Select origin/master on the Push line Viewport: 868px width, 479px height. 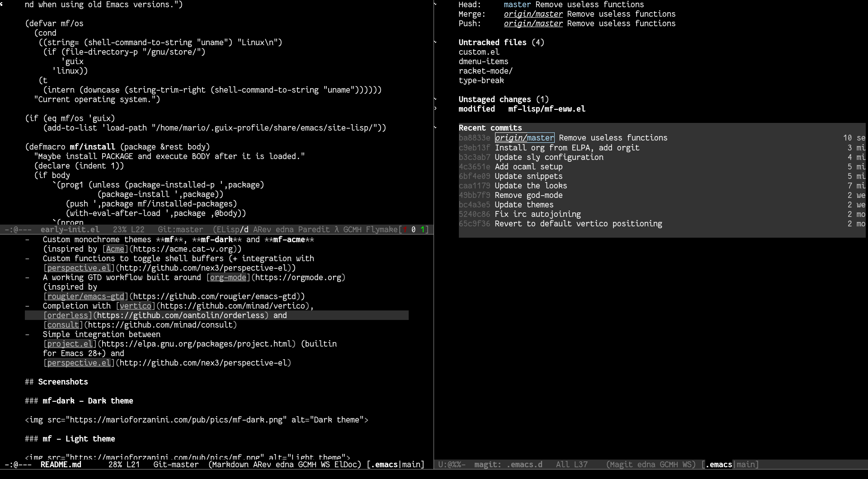point(533,23)
